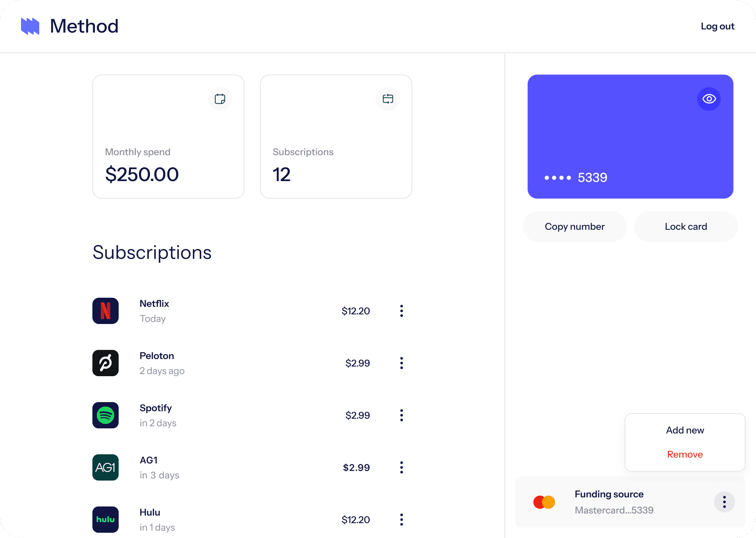The image size is (756, 538).
Task: Open the Hulu options menu
Action: point(401,519)
